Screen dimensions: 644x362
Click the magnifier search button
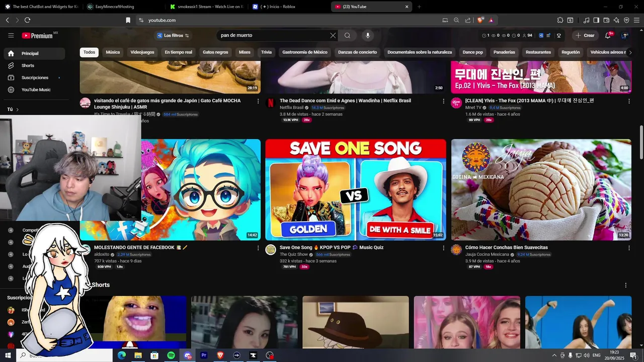point(347,35)
